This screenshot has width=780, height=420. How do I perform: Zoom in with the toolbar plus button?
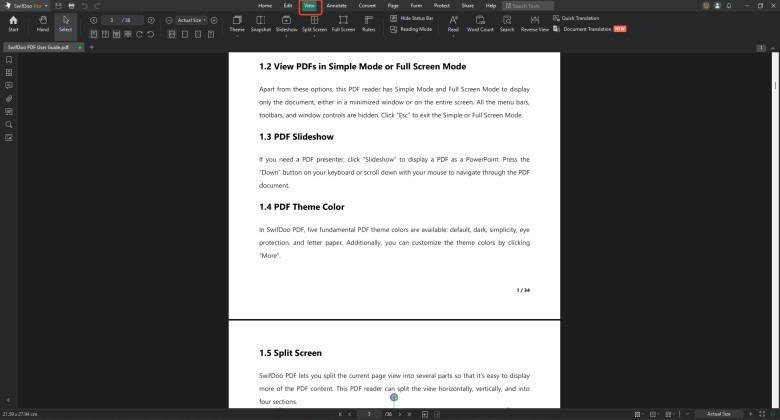point(214,20)
